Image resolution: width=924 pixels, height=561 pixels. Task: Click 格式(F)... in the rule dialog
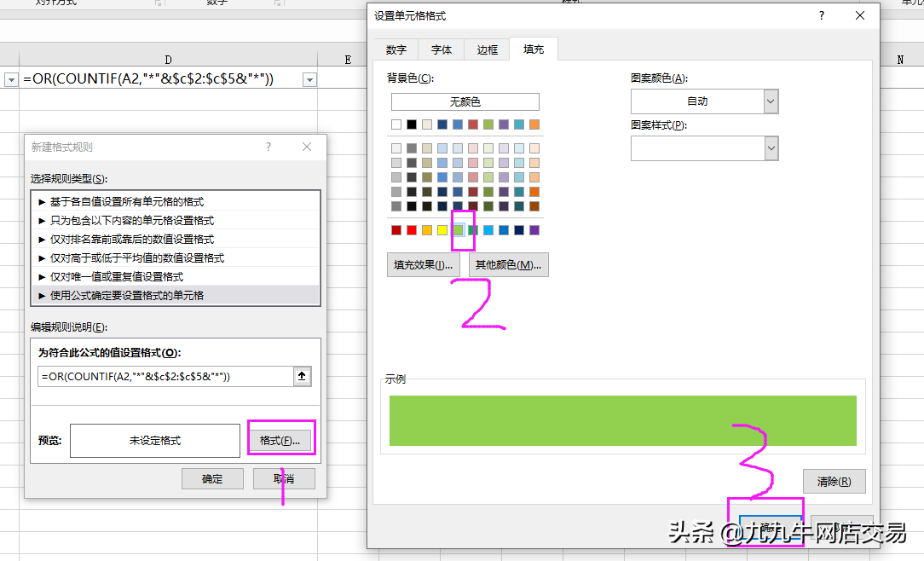coord(280,440)
